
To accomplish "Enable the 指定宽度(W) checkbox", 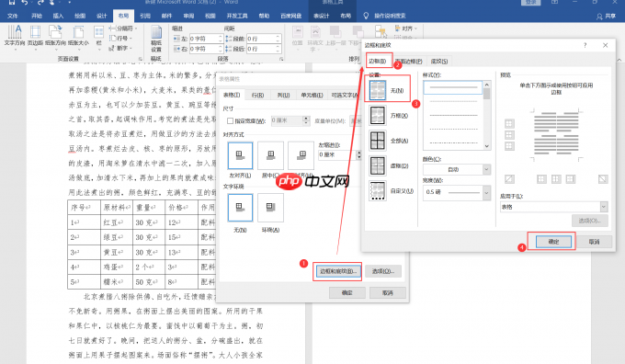I will click(x=230, y=120).
